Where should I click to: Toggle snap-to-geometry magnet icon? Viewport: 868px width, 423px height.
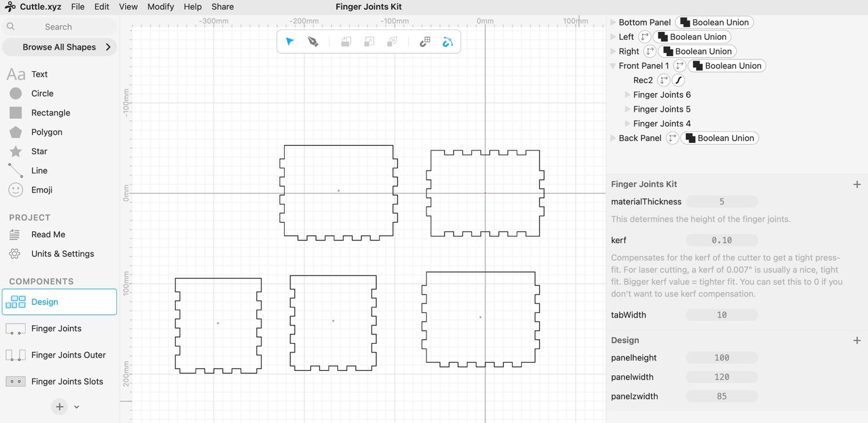pyautogui.click(x=447, y=42)
